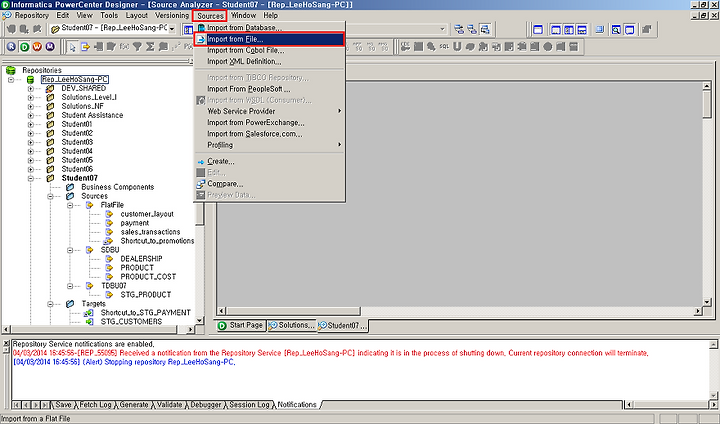Viewport: 720px width, 424px height.
Task: Open the wide toolbar combo box dropdown
Action: click(442, 29)
